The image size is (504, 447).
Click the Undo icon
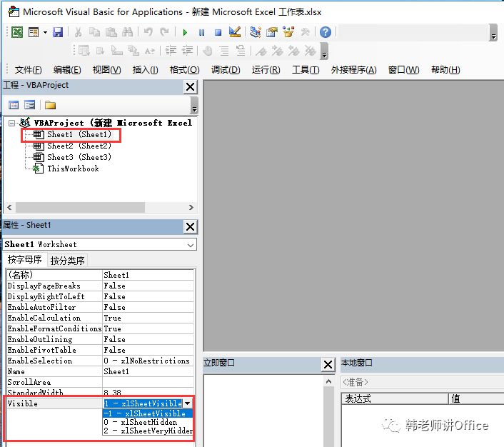[x=148, y=32]
